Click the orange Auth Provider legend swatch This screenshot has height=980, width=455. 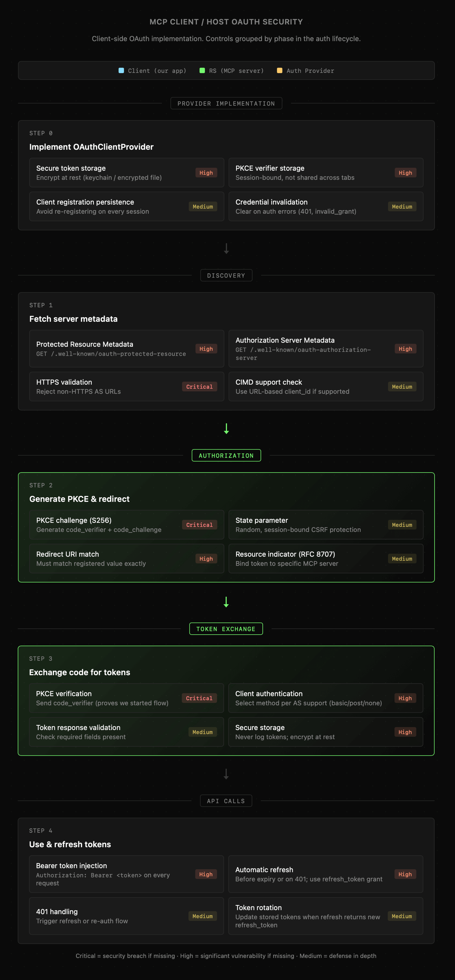pos(279,70)
